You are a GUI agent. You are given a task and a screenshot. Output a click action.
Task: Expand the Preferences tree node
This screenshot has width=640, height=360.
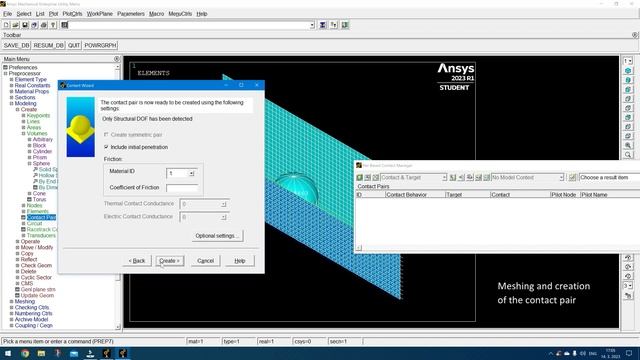coord(6,67)
